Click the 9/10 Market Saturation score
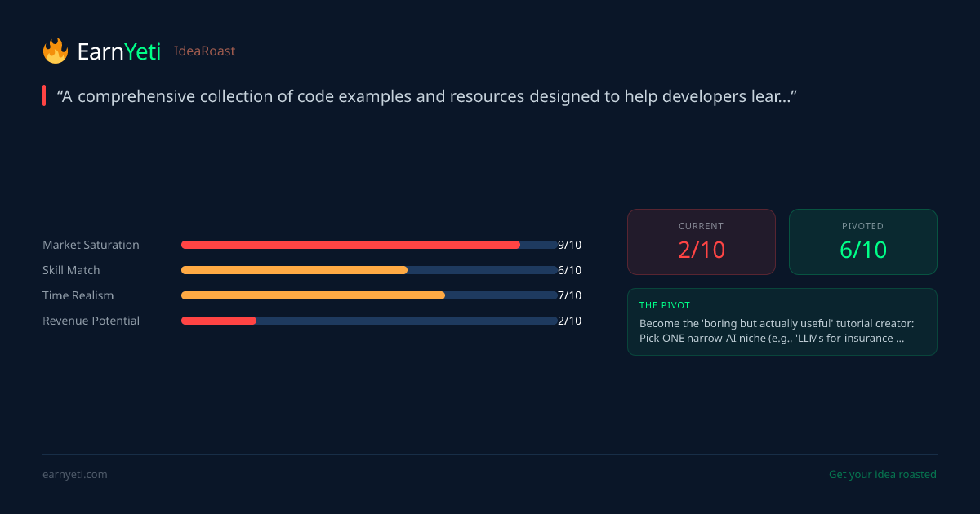980x514 pixels. 569,245
